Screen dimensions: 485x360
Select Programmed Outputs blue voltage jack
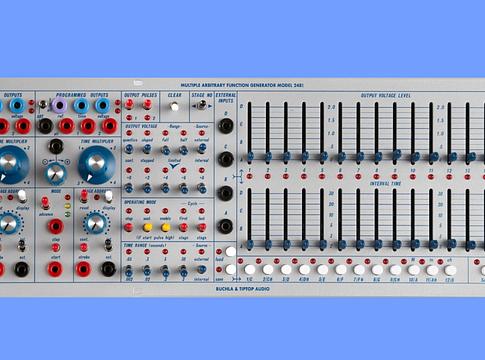coord(103,105)
